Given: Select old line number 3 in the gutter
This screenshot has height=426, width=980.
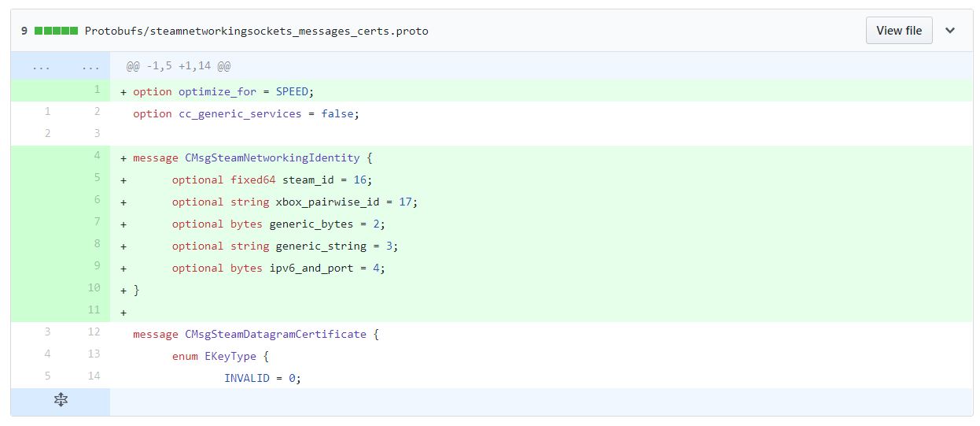Looking at the screenshot, I should (x=46, y=332).
